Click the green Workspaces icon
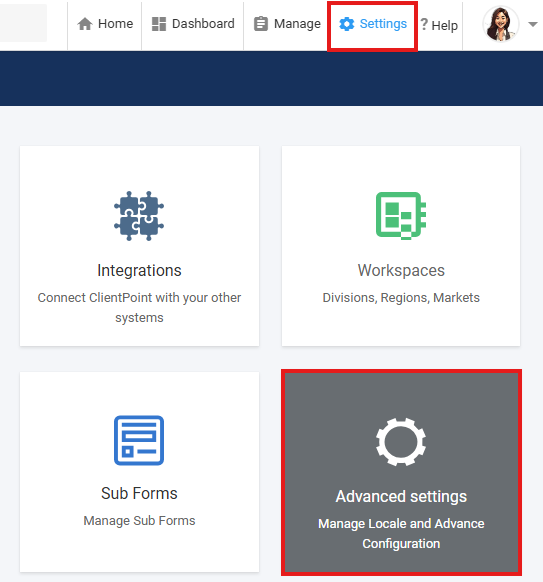This screenshot has height=582, width=543. 401,216
